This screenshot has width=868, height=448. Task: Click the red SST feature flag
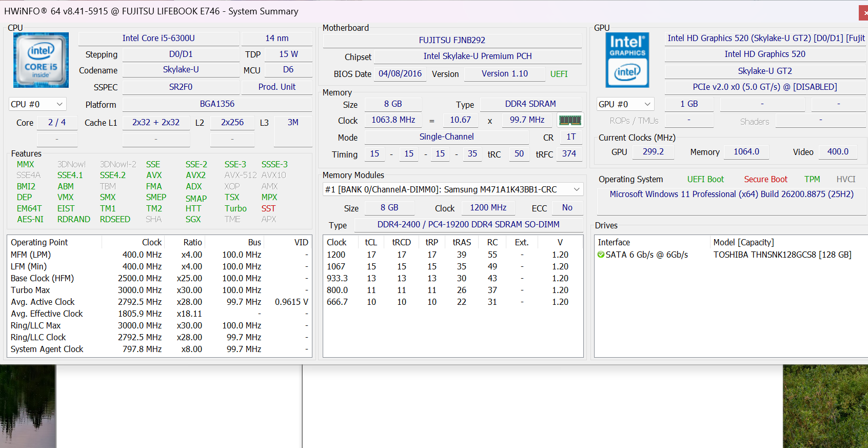click(x=268, y=208)
